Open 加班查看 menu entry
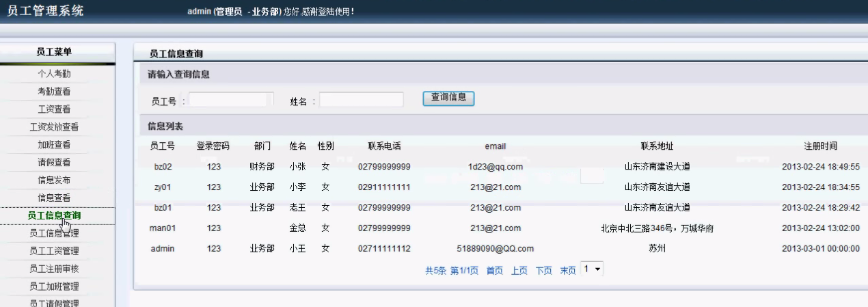Screen dimensions: 868x307 coord(54,144)
